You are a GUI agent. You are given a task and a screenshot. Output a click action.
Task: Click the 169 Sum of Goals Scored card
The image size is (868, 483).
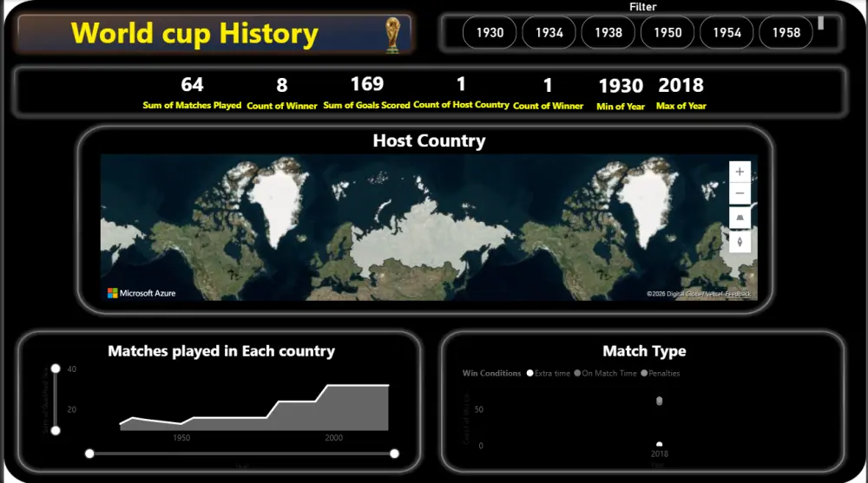tap(366, 93)
